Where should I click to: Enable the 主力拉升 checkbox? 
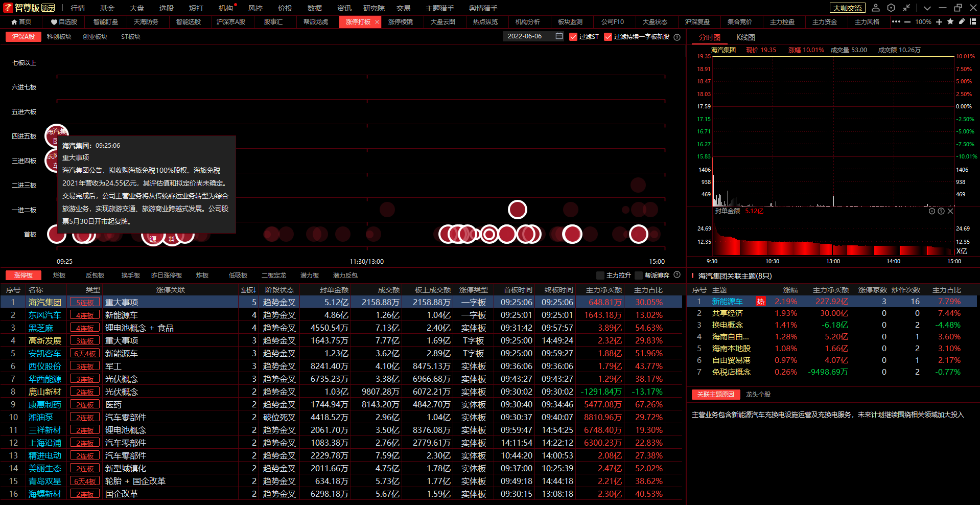(x=600, y=276)
